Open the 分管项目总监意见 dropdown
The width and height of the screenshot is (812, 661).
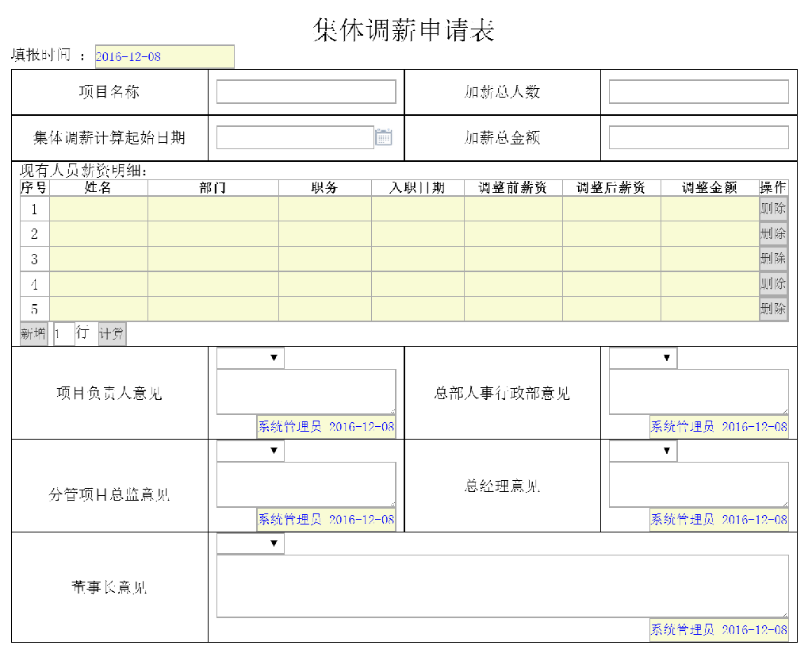[x=250, y=451]
